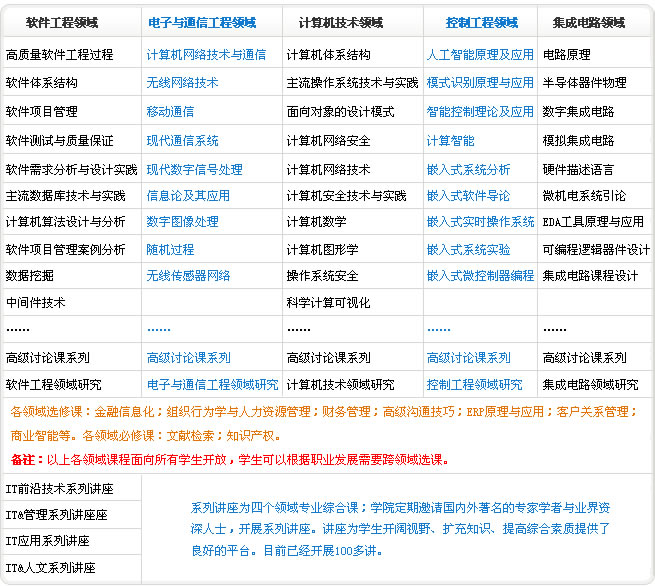Click the 电子与通信工程领域研究 link
655x586 pixels.
click(x=212, y=385)
